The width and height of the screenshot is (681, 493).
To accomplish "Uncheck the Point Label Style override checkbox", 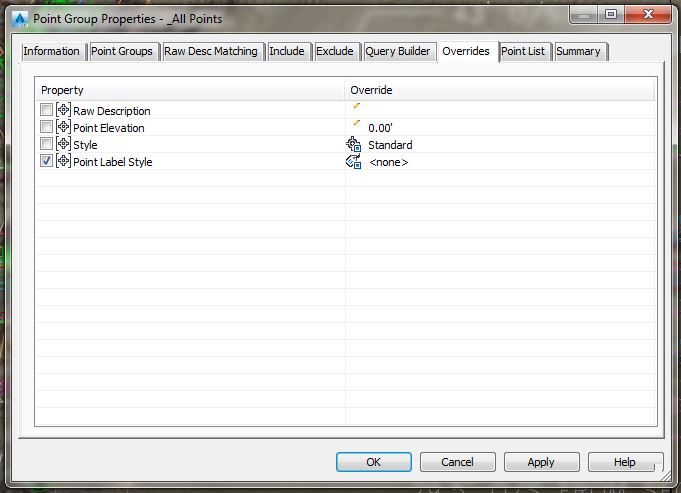I will 46,161.
